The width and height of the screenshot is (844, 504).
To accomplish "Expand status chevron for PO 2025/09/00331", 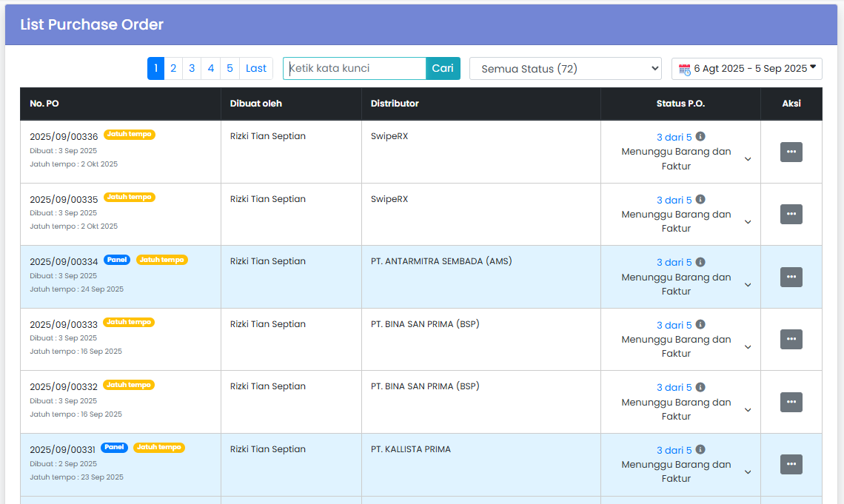I will click(748, 472).
